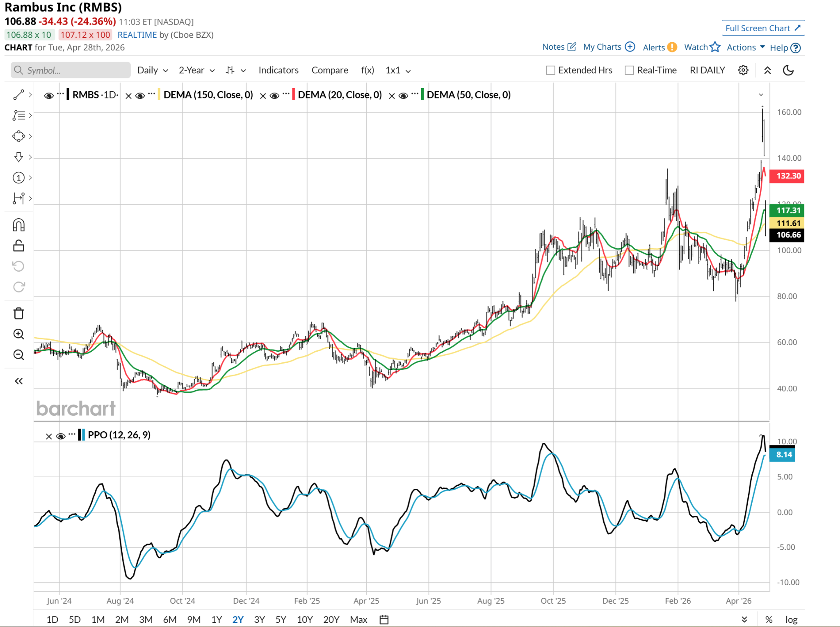This screenshot has height=627, width=840.
Task: Select the trend line drawing tool
Action: (x=18, y=95)
